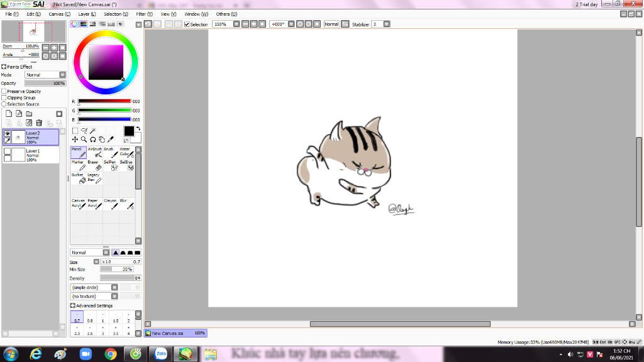This screenshot has width=644, height=362.
Task: Toggle the RGB slider panel
Action: [84, 25]
